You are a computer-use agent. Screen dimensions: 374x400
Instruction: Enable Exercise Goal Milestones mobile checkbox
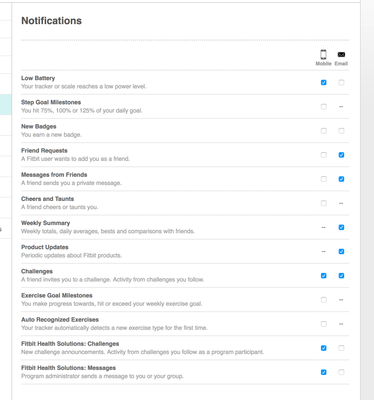(x=323, y=300)
